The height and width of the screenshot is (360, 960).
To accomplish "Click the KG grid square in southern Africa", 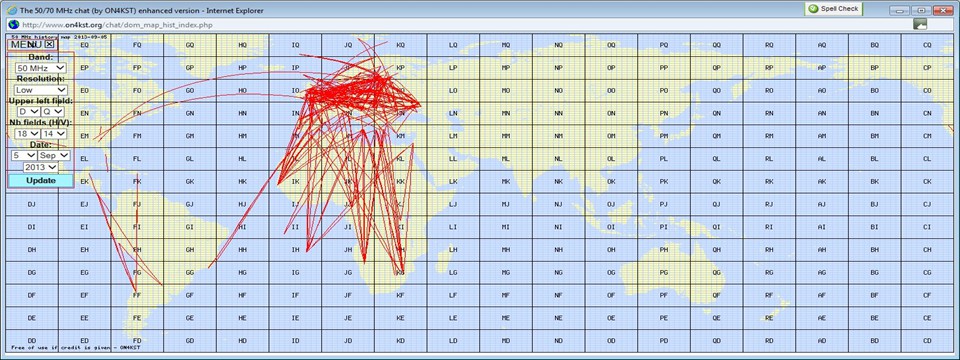I will pos(400,272).
